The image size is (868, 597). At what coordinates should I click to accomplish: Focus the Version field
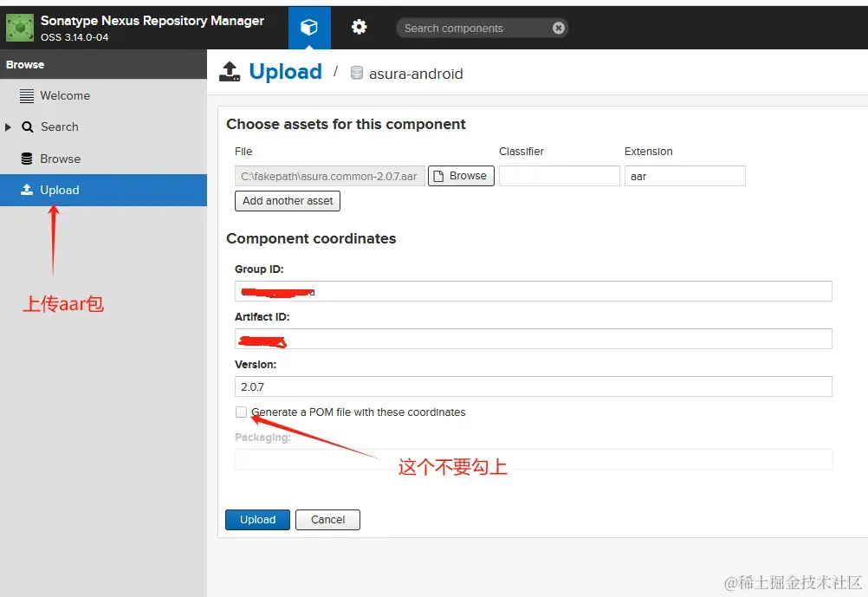(533, 386)
